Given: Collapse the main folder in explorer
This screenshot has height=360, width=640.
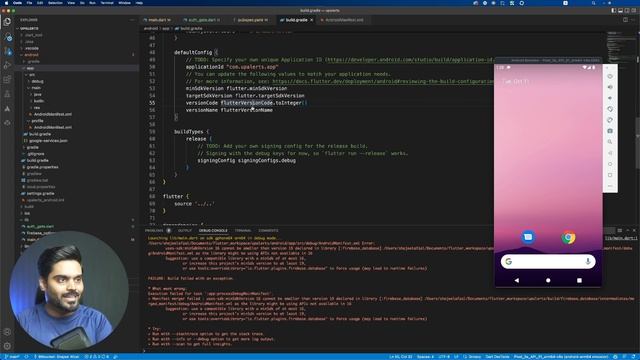Looking at the screenshot, I should click(x=36, y=88).
